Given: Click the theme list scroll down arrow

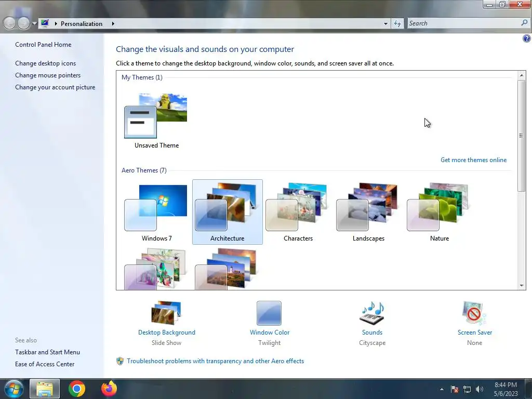Looking at the screenshot, I should 522,286.
